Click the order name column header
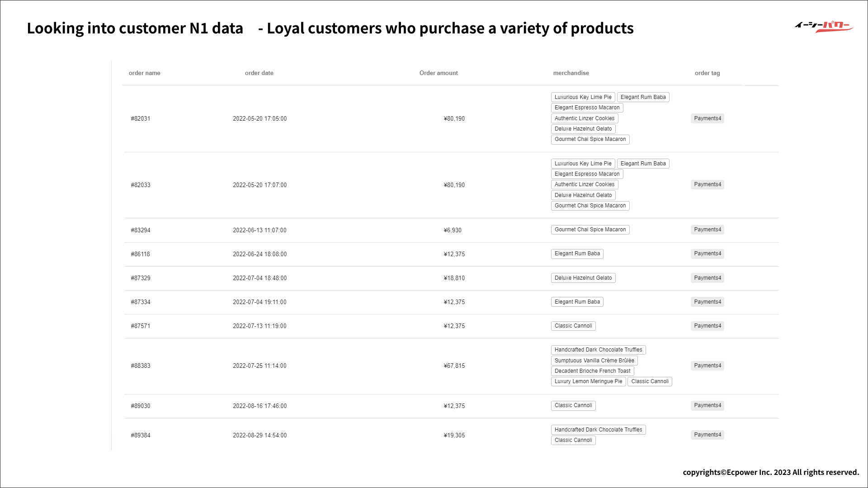 click(x=144, y=73)
